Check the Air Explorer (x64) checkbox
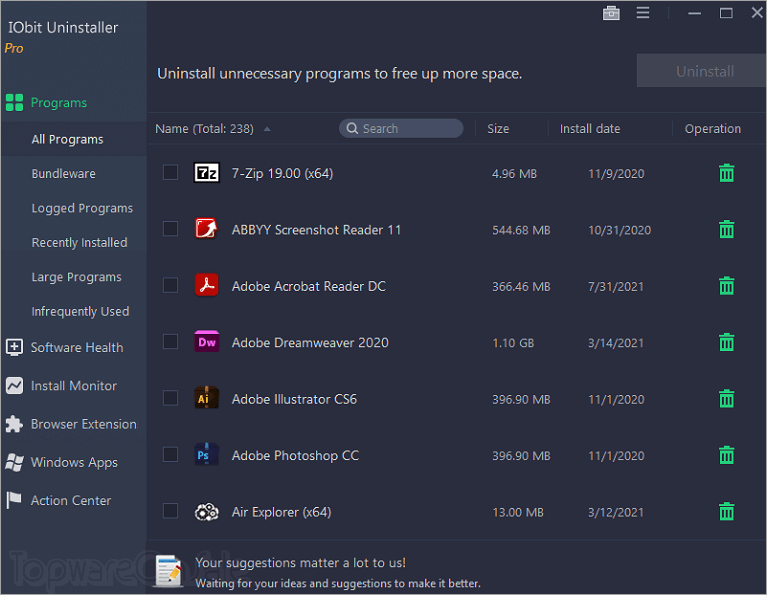Screen dimensions: 767x595 pos(170,511)
